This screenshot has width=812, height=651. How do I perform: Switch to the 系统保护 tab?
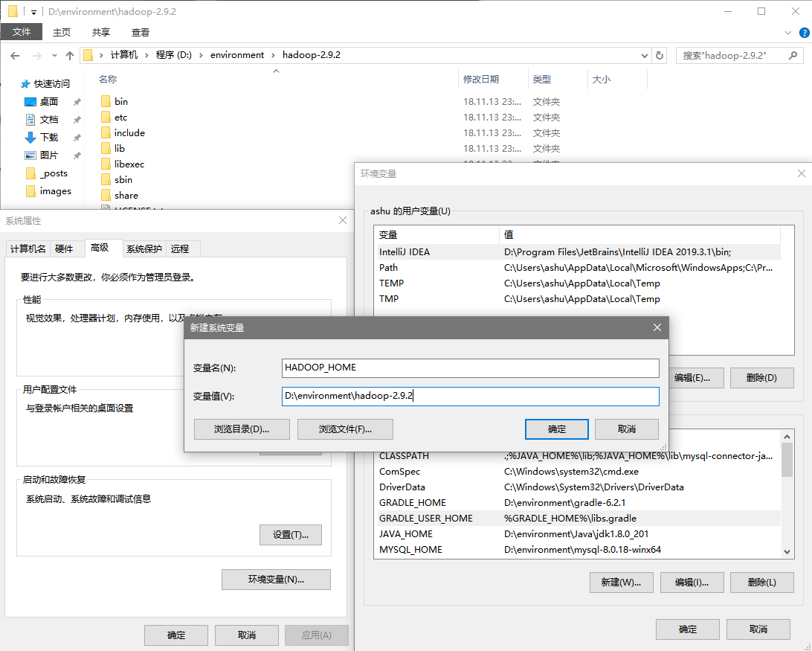(144, 248)
